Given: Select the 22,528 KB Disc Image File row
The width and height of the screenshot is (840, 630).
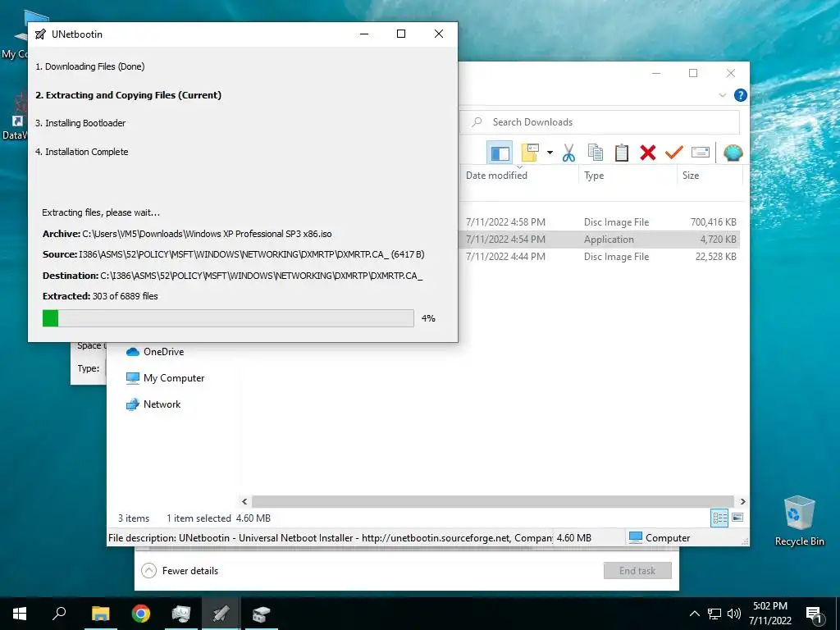Looking at the screenshot, I should pos(600,257).
